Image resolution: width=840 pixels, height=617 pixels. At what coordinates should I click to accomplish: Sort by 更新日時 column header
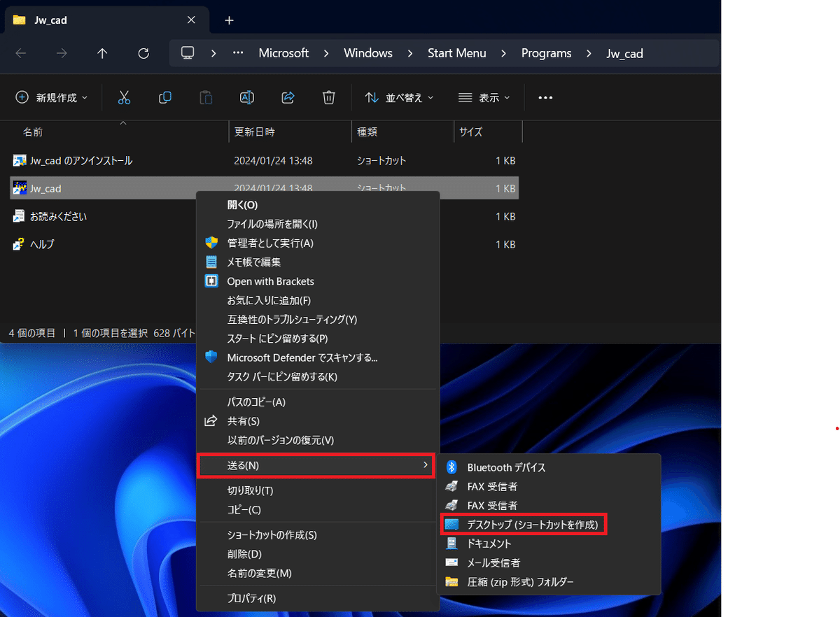[x=254, y=132]
